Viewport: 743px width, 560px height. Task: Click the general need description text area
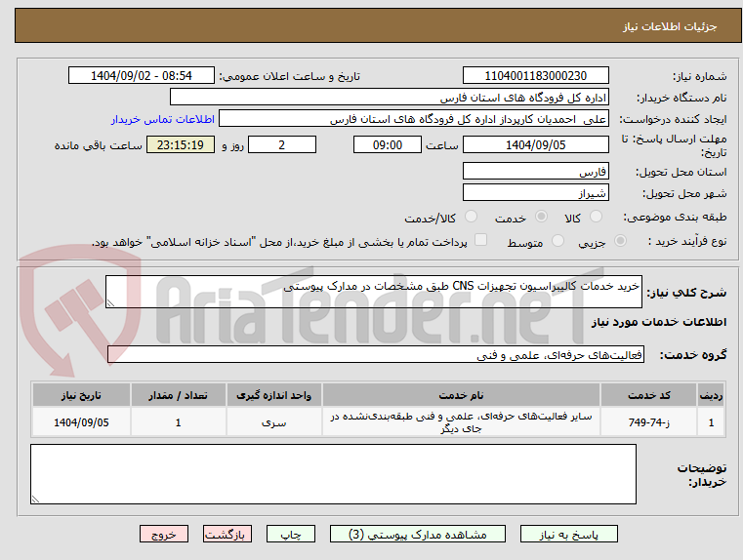(373, 292)
